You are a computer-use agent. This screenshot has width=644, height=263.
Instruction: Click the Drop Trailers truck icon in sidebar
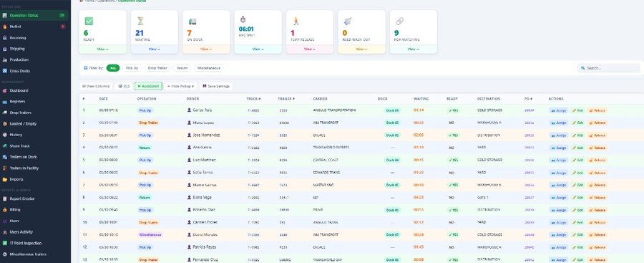click(x=5, y=113)
